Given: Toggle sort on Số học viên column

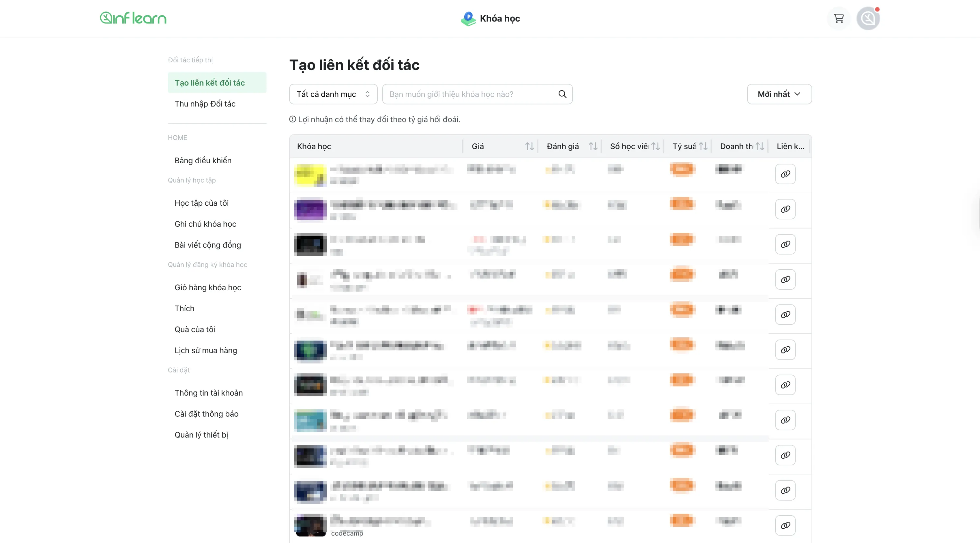Looking at the screenshot, I should point(655,146).
